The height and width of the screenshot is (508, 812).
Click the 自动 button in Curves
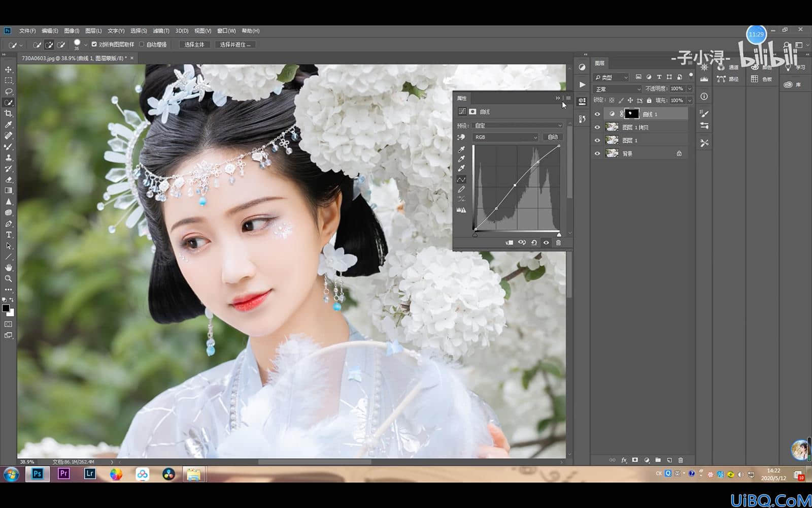coord(553,137)
